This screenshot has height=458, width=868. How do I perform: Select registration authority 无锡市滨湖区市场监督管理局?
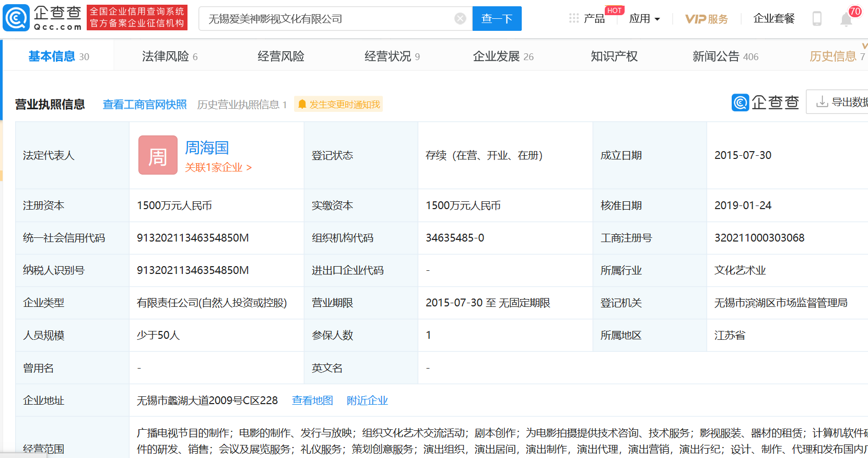pyautogui.click(x=781, y=303)
